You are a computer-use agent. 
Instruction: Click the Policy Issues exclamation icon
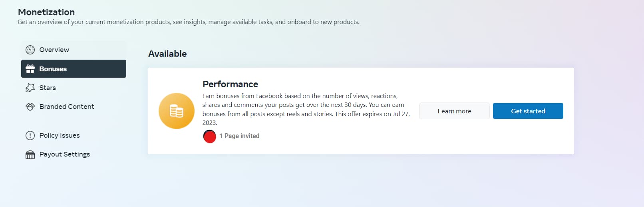(x=30, y=135)
